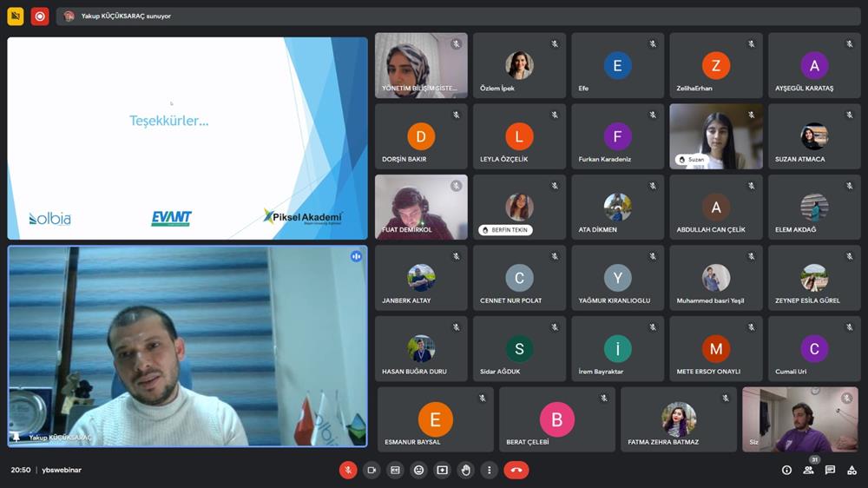Click the pin icon on Yakup KÜÇÜKSARAÇ's video

[x=16, y=437]
